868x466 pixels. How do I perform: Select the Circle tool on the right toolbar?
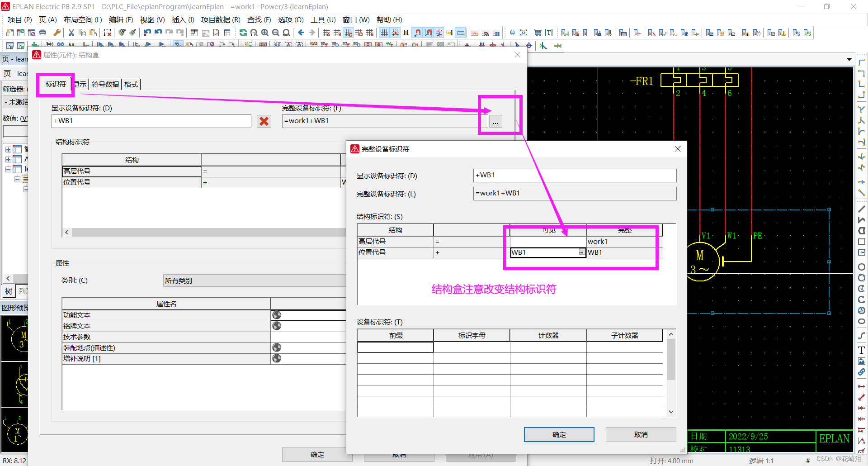click(861, 267)
